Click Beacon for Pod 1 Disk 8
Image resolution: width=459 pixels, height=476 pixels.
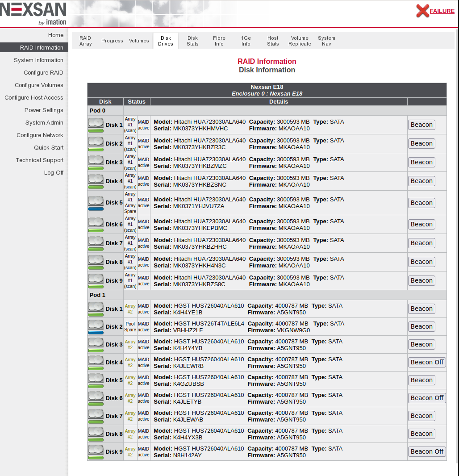tap(421, 434)
